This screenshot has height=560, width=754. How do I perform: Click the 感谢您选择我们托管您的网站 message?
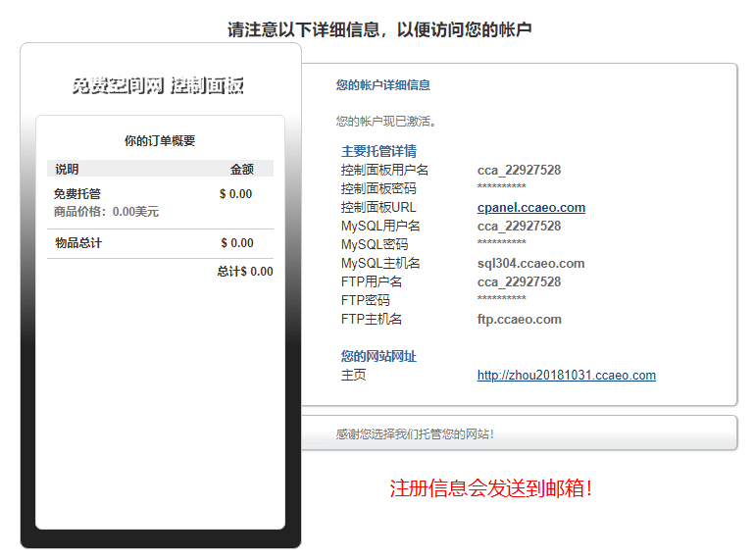(415, 434)
